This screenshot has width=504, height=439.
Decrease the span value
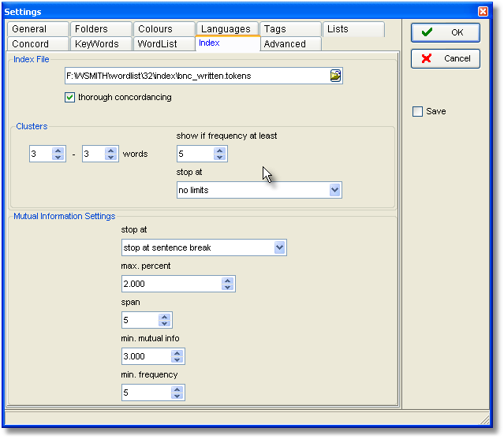165,323
